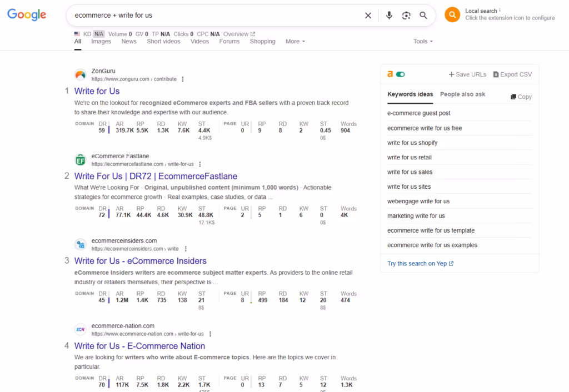Open ZonGuru Write for Us result
Screen dimensions: 569x392
coord(97,91)
